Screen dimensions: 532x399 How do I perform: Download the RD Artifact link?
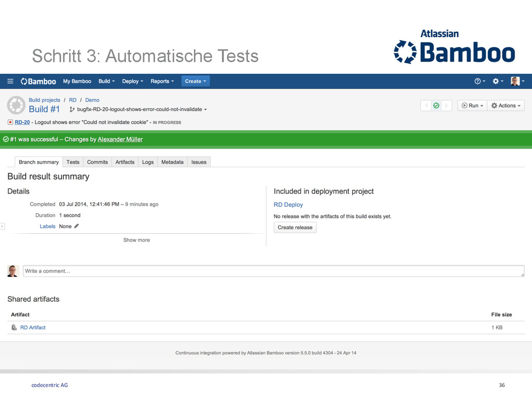(x=33, y=327)
